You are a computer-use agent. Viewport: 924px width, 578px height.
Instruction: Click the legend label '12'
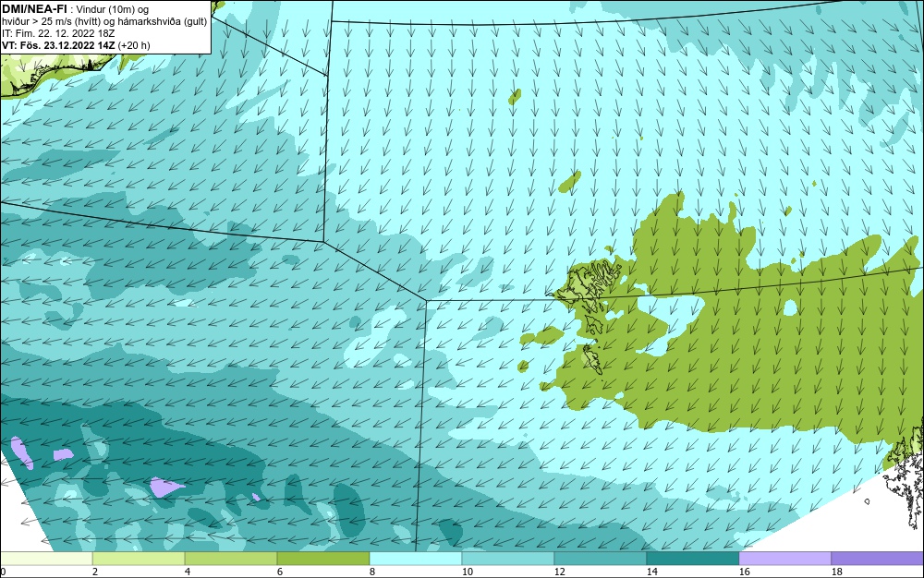coord(559,572)
